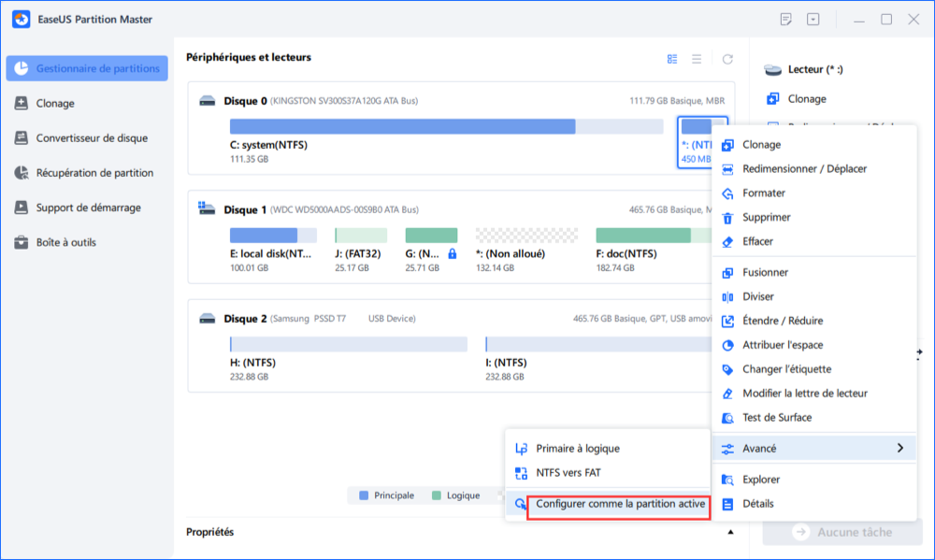Open the Récupération de partition sidebar icon
Image resolution: width=935 pixels, height=560 pixels.
21,173
